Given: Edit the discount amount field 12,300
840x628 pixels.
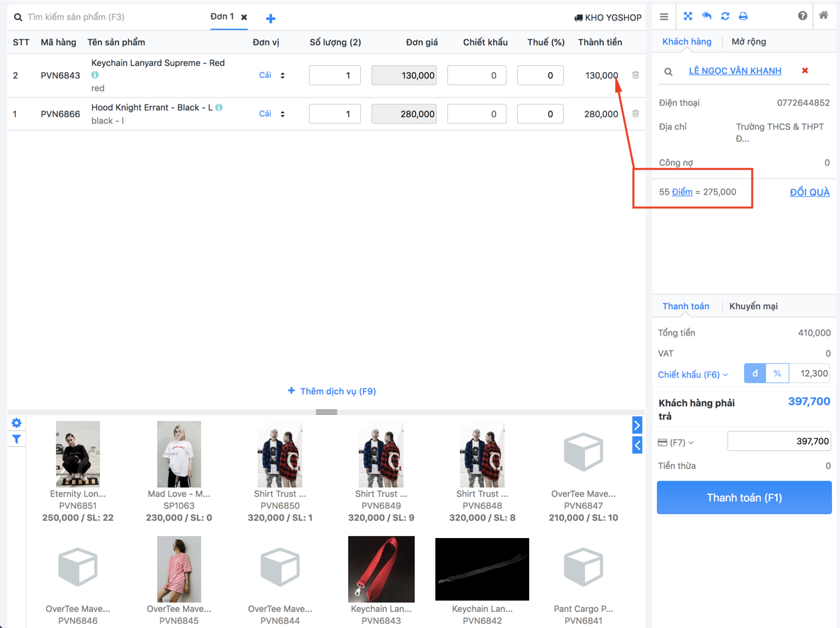Looking at the screenshot, I should point(809,374).
